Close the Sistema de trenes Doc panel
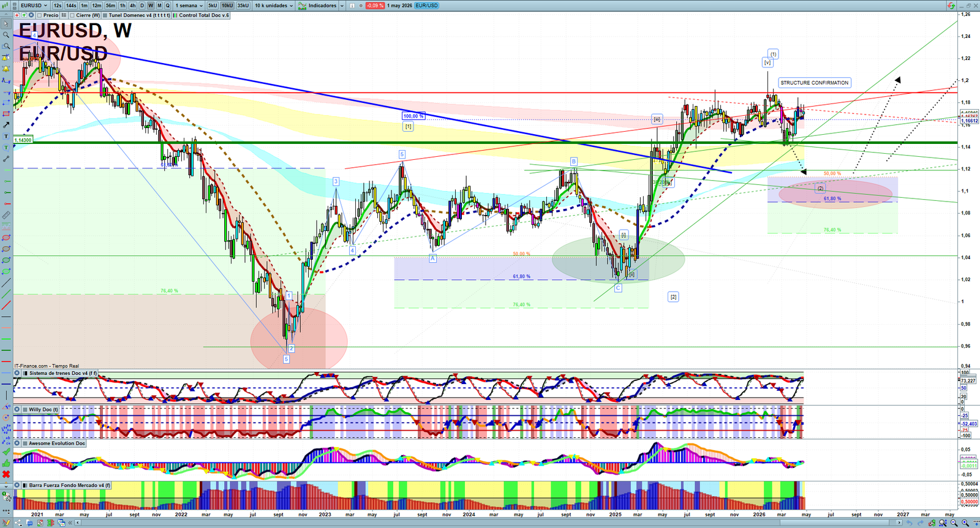The image size is (980, 528). point(17,373)
